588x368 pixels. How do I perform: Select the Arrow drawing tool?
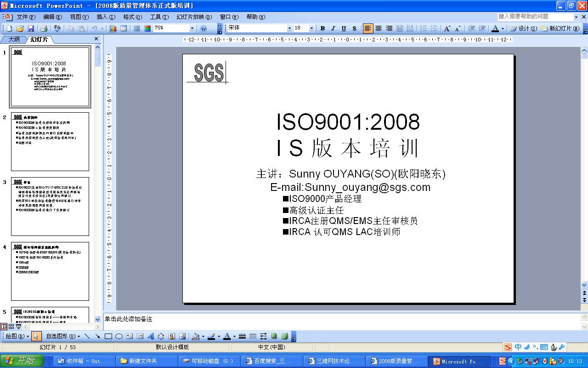pos(97,336)
